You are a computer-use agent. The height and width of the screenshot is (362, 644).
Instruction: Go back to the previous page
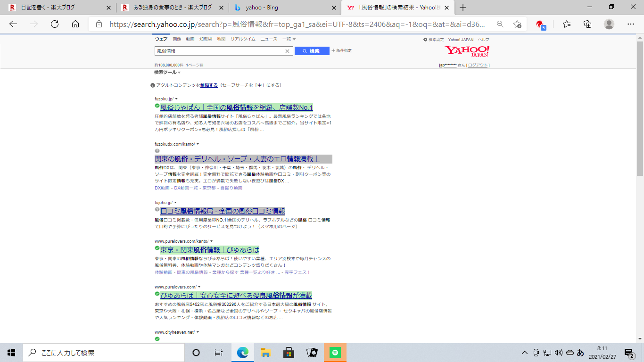pyautogui.click(x=13, y=24)
